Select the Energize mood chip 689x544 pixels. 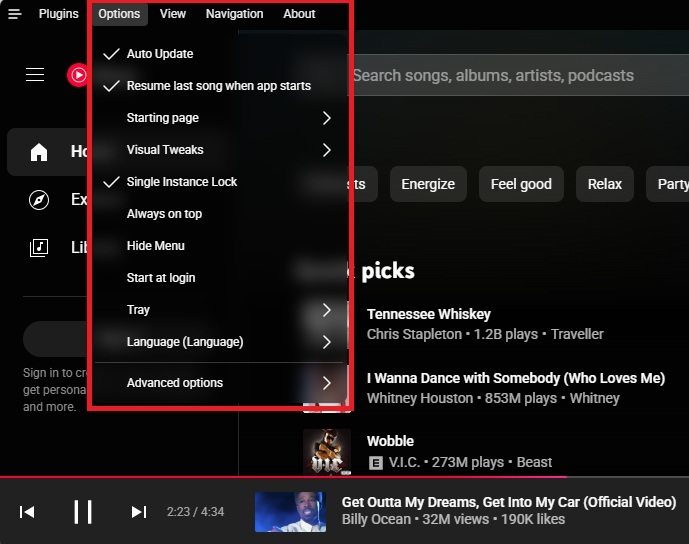428,184
